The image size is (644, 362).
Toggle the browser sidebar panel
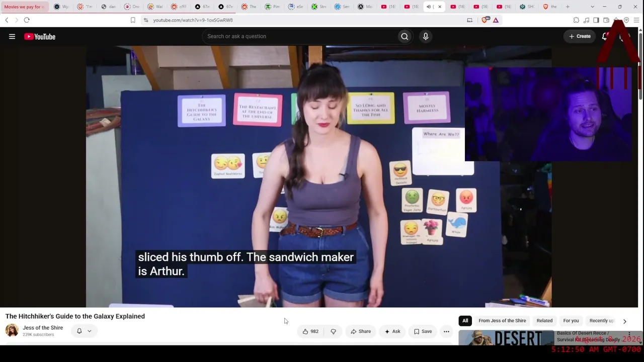click(596, 20)
